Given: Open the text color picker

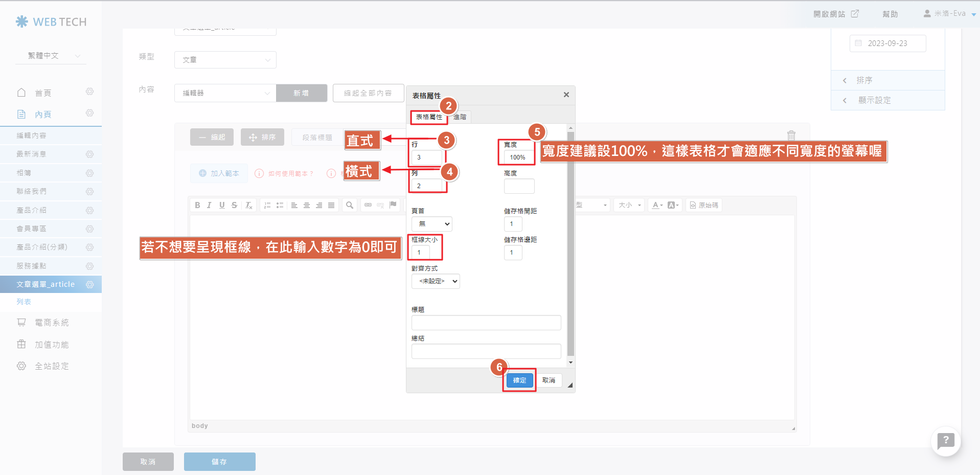Looking at the screenshot, I should pyautogui.click(x=657, y=205).
